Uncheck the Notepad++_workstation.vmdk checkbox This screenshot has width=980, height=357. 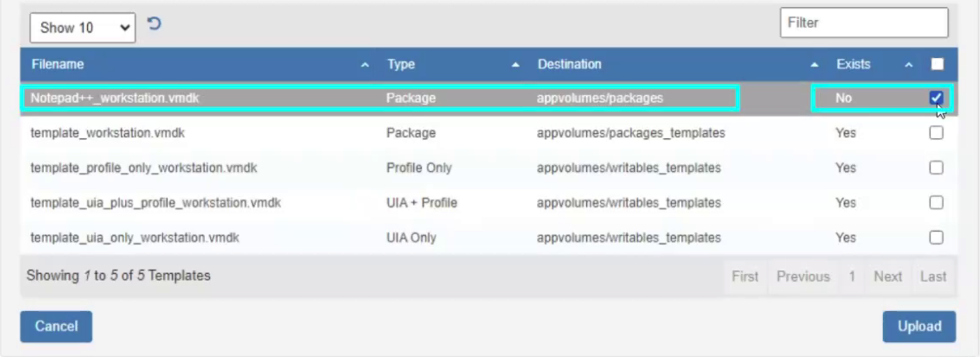(936, 98)
